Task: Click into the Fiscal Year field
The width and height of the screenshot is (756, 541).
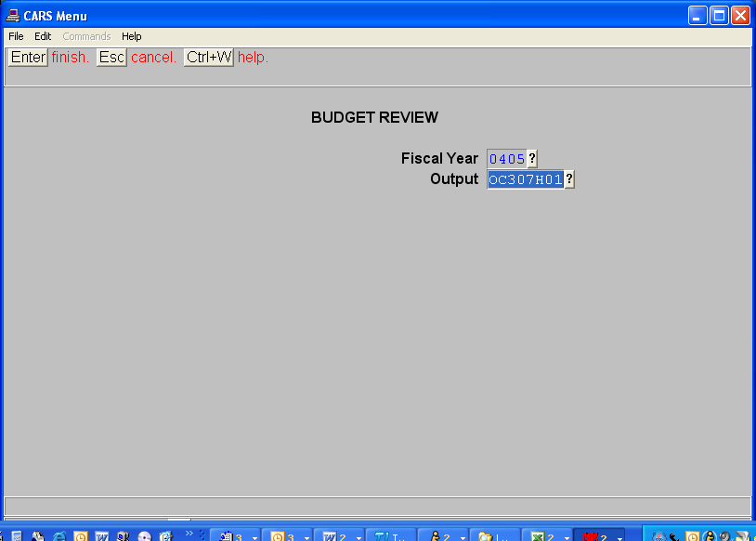Action: [507, 159]
